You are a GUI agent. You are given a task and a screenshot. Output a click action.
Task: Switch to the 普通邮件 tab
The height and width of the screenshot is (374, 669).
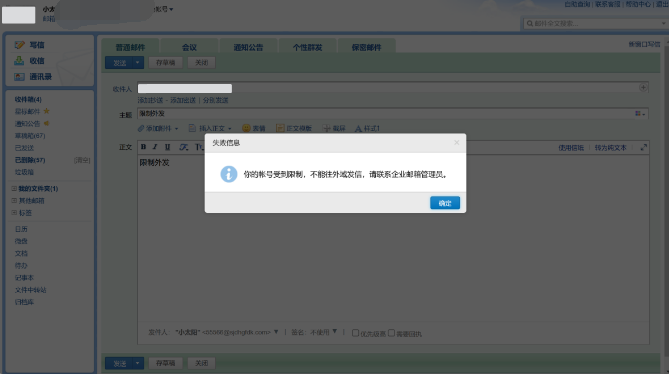tap(130, 47)
